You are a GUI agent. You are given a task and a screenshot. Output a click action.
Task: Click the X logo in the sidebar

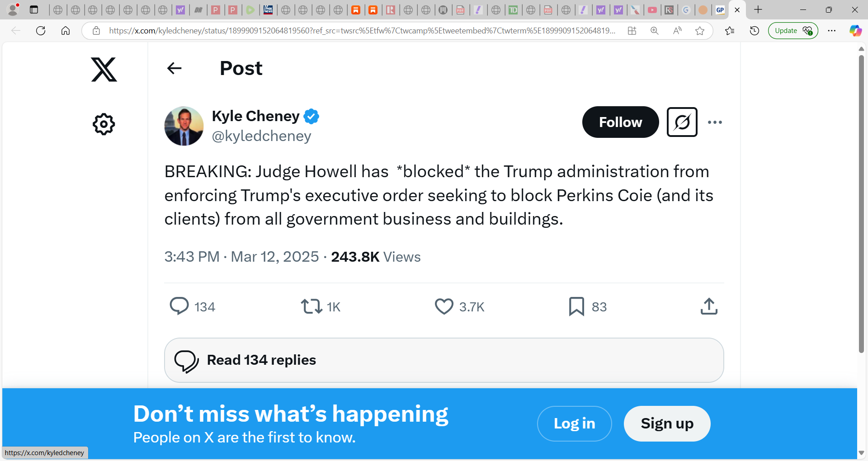point(104,70)
